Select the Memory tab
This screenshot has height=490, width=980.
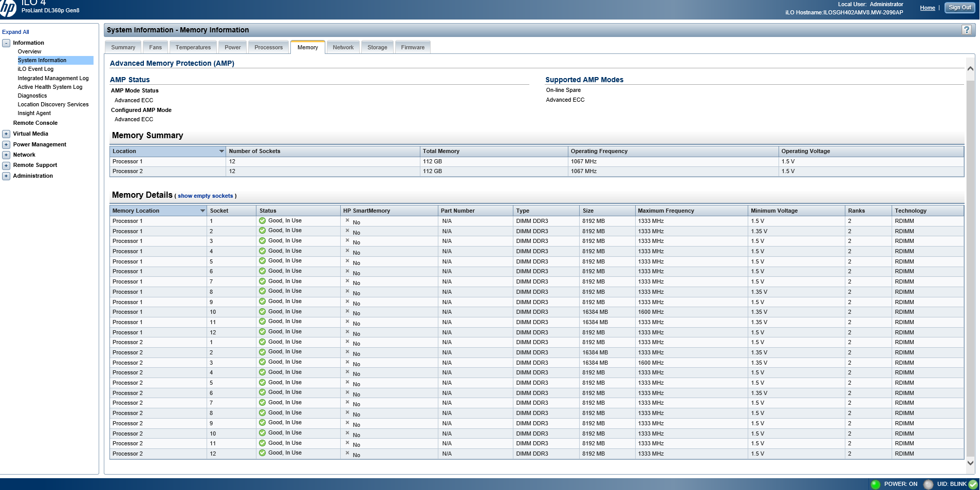pyautogui.click(x=308, y=47)
